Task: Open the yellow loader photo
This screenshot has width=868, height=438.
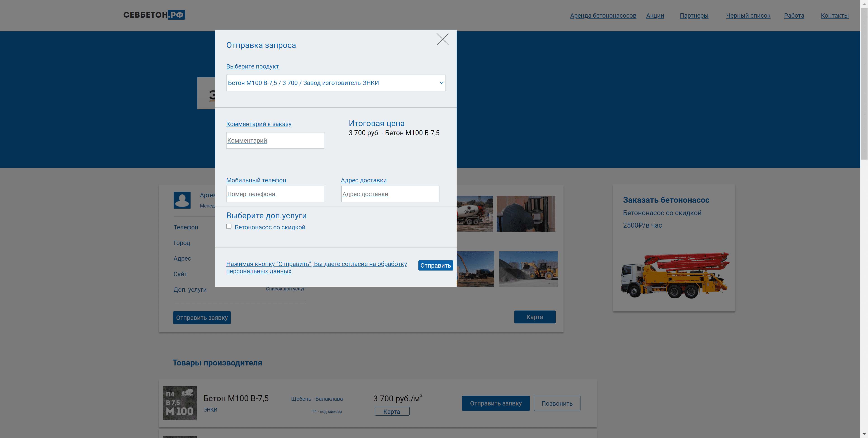Action: (x=528, y=269)
